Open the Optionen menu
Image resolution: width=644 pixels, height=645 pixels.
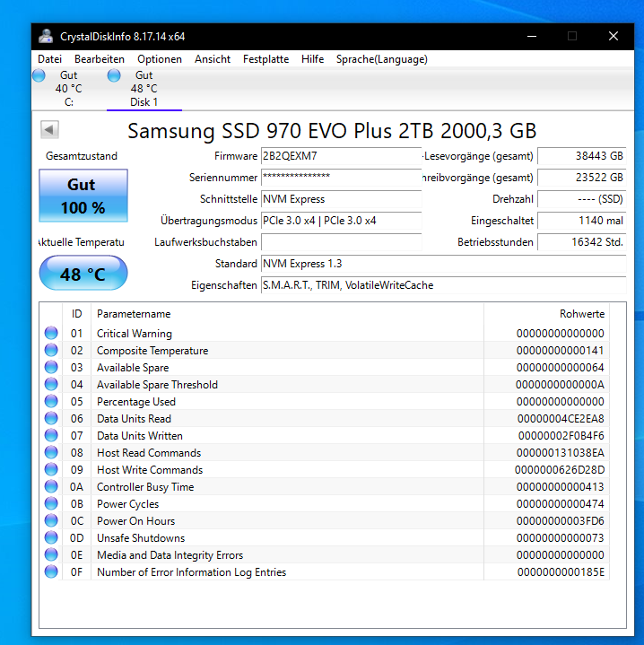[160, 59]
